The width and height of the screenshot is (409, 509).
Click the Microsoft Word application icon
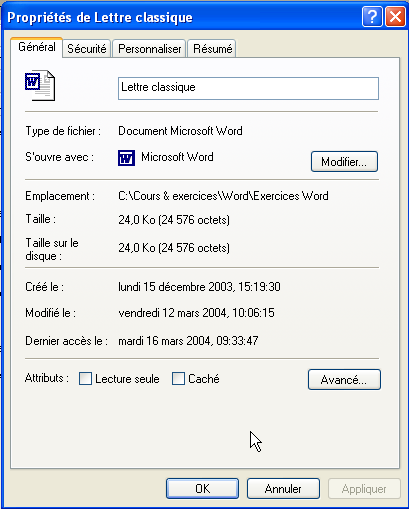pyautogui.click(x=126, y=158)
